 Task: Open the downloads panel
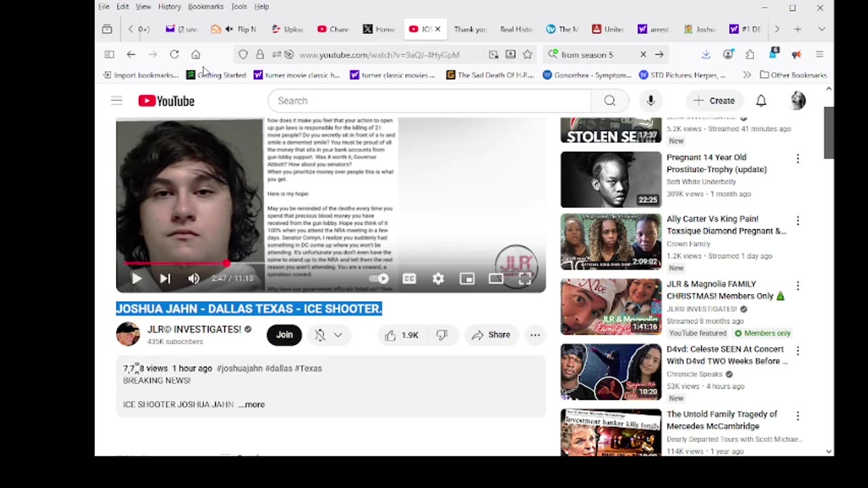(x=706, y=54)
